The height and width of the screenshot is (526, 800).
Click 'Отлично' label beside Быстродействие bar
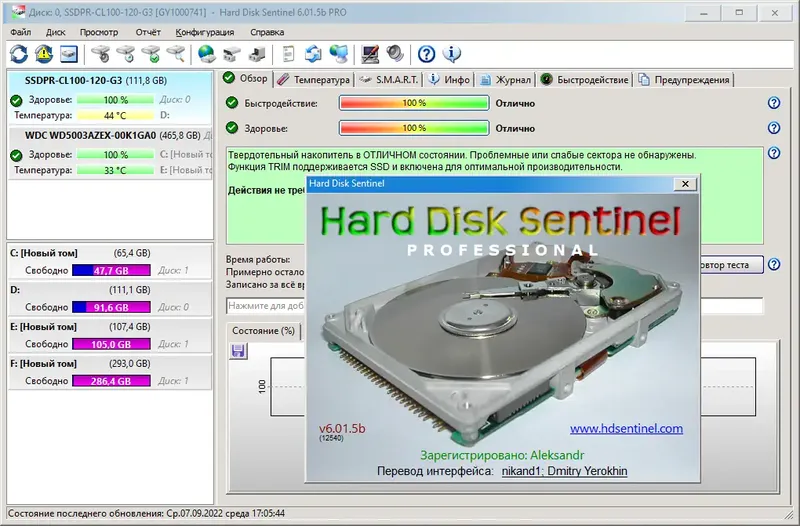[515, 104]
